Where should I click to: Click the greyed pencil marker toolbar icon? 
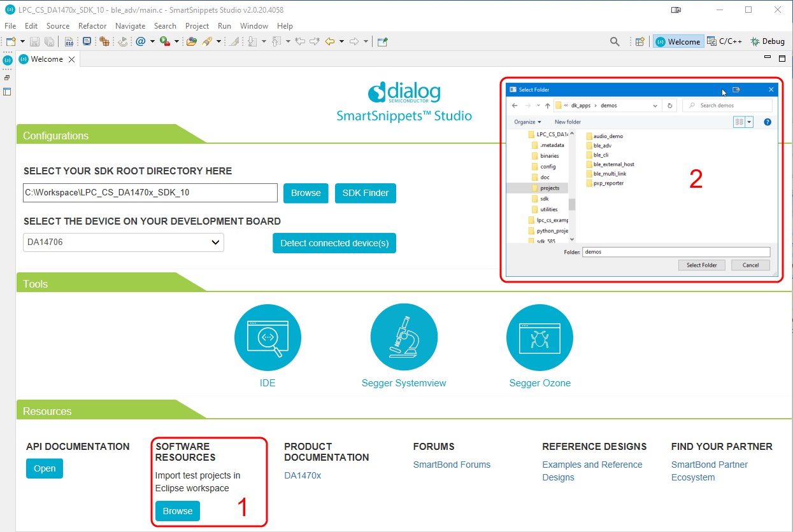click(x=234, y=41)
